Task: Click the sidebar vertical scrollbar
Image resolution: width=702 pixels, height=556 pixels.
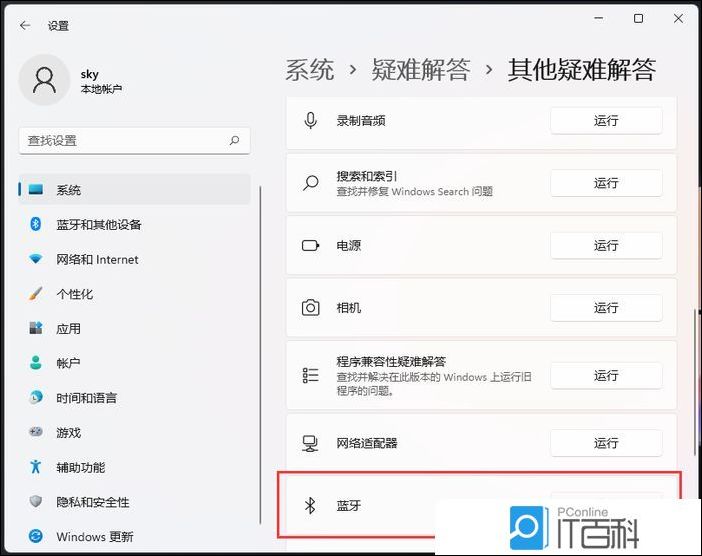Action: 260,355
